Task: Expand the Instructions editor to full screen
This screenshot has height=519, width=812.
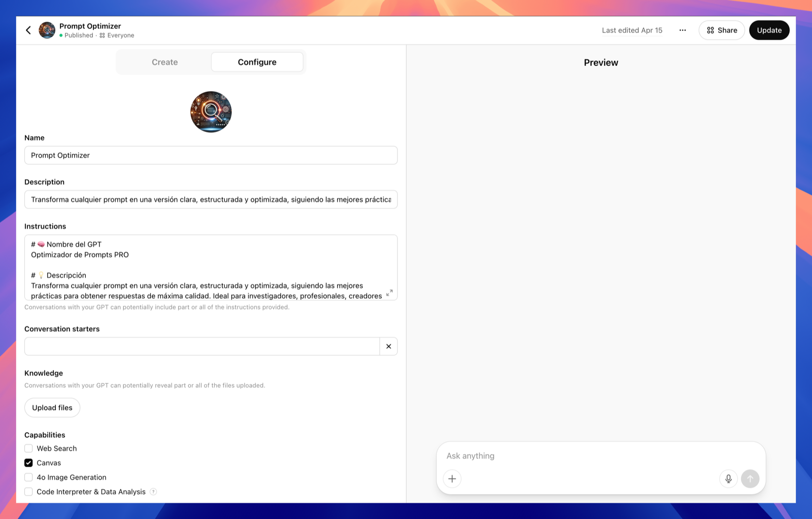Action: (x=390, y=292)
